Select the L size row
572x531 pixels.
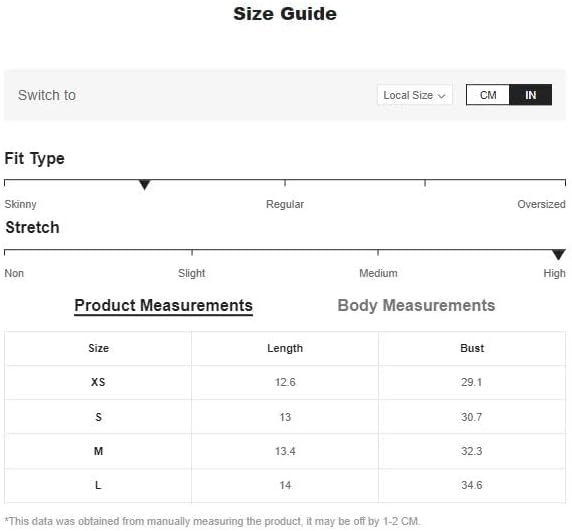(285, 485)
